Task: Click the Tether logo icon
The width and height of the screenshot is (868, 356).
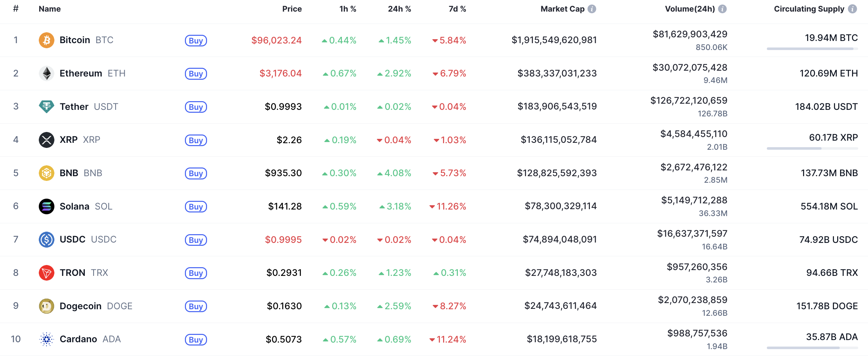Action: click(46, 107)
